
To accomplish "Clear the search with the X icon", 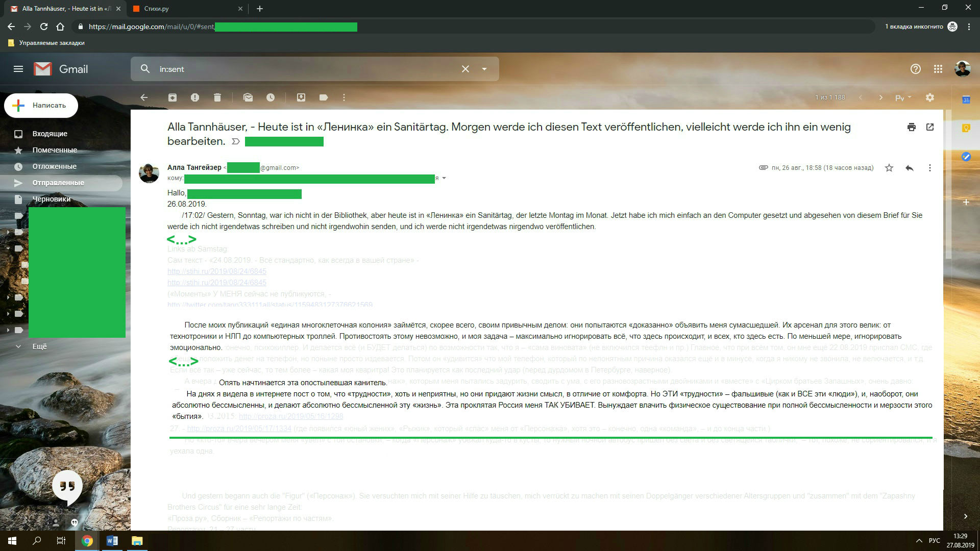I will point(465,69).
